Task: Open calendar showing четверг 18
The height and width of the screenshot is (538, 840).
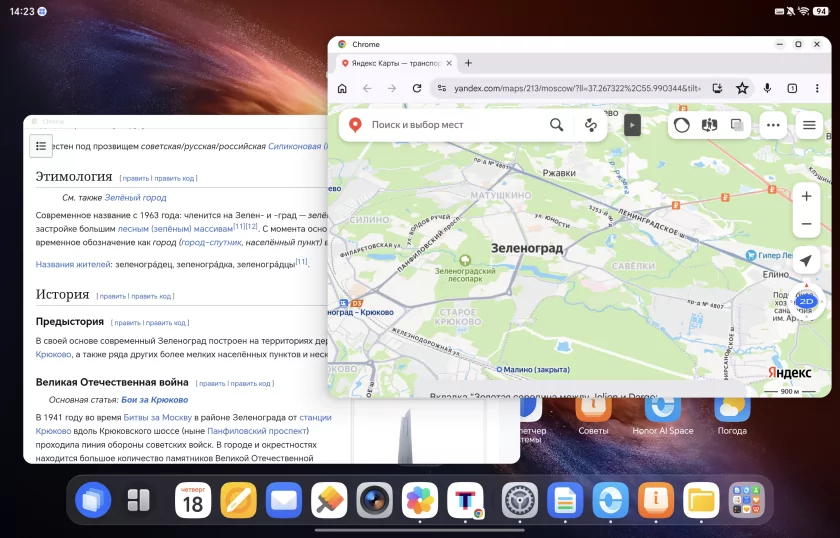Action: pyautogui.click(x=193, y=500)
